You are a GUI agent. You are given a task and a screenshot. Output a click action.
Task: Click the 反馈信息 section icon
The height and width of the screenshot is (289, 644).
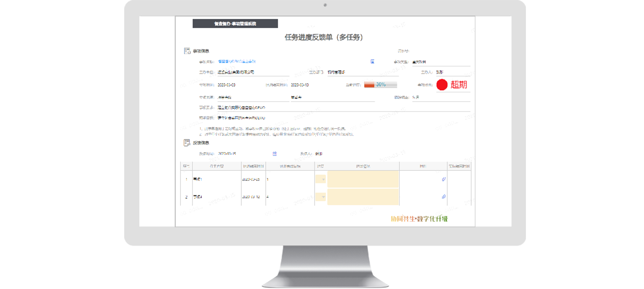tap(187, 143)
